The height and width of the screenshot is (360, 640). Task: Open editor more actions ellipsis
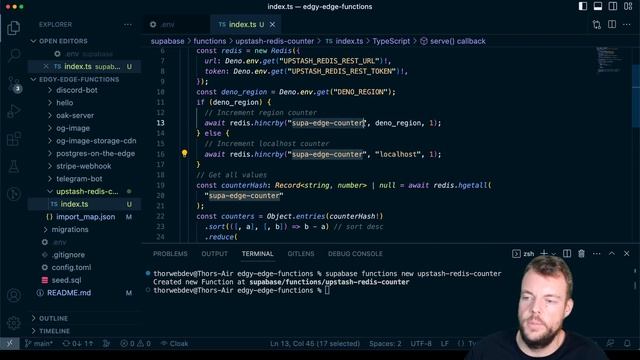627,24
